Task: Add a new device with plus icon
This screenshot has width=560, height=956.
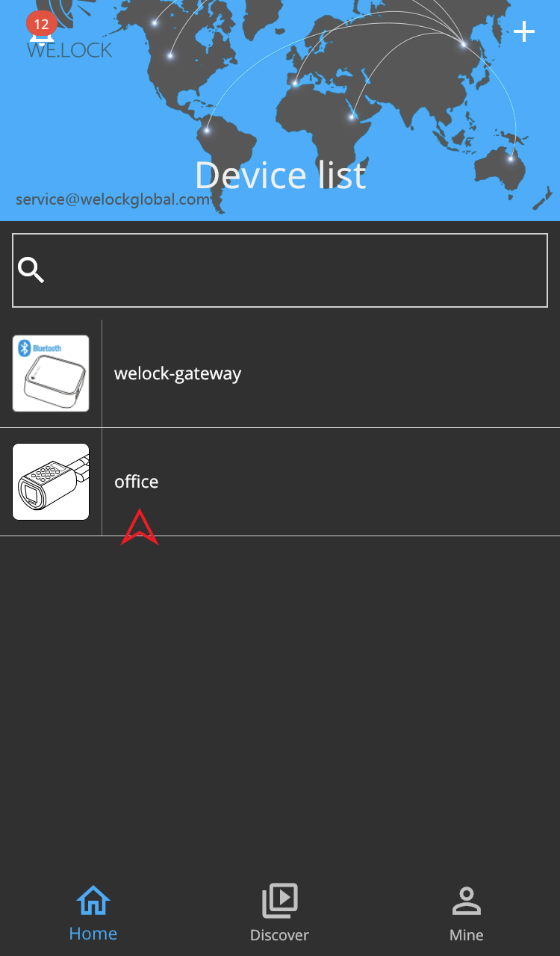Action: click(x=524, y=31)
